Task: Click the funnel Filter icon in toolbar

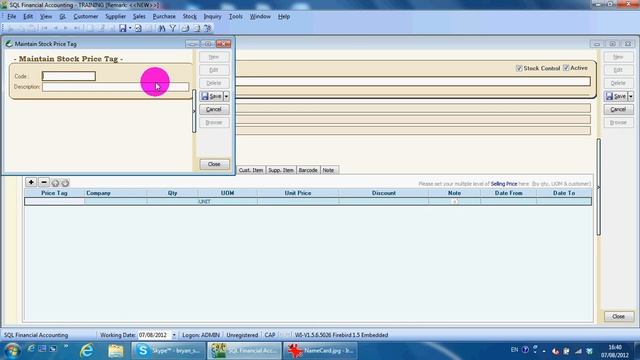Action: click(173, 28)
